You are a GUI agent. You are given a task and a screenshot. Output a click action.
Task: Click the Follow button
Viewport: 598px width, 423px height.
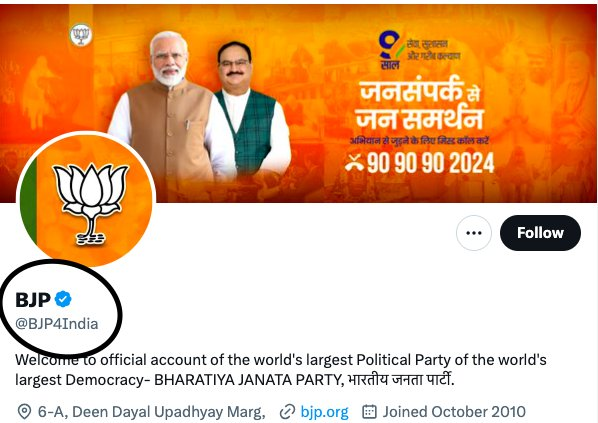coord(540,233)
